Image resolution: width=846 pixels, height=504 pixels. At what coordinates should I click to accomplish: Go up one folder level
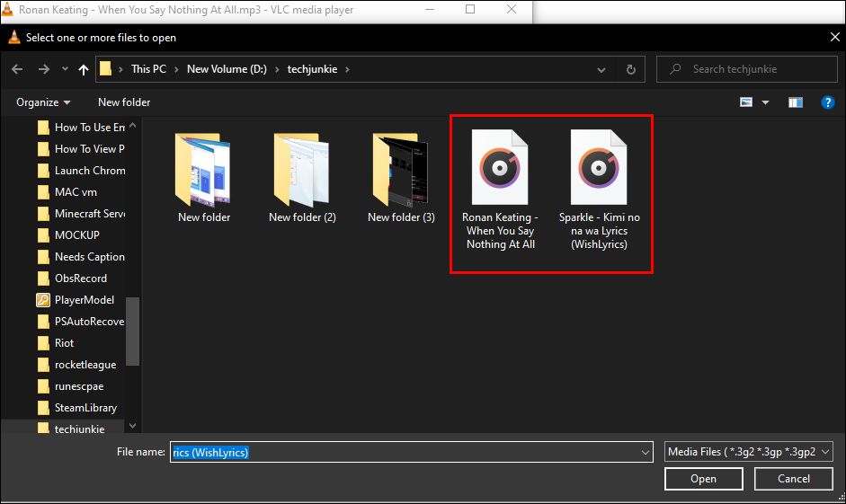[83, 69]
